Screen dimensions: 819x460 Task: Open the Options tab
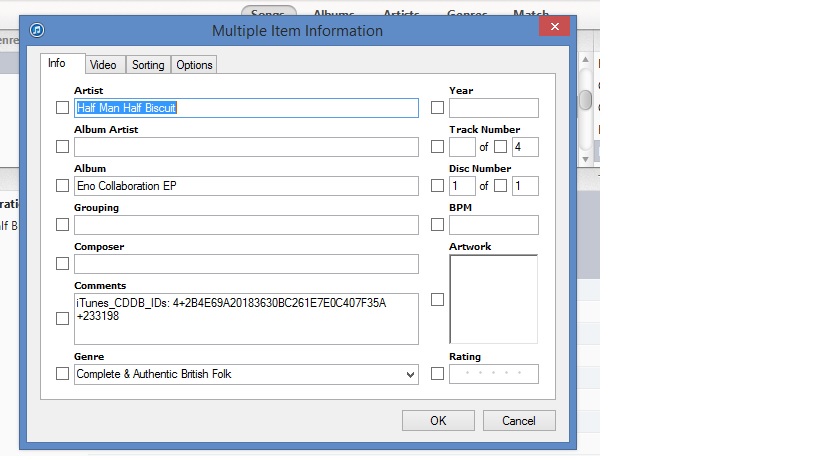coord(194,65)
